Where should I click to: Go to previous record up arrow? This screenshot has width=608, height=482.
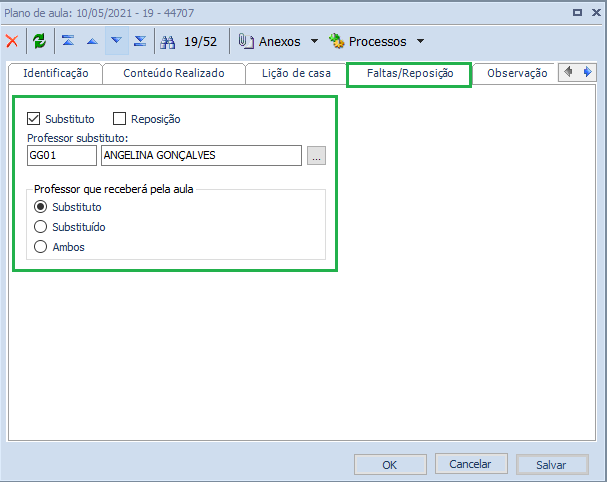[92, 41]
